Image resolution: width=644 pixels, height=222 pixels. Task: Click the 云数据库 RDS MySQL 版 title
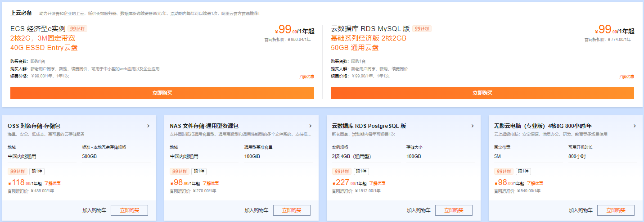click(370, 29)
